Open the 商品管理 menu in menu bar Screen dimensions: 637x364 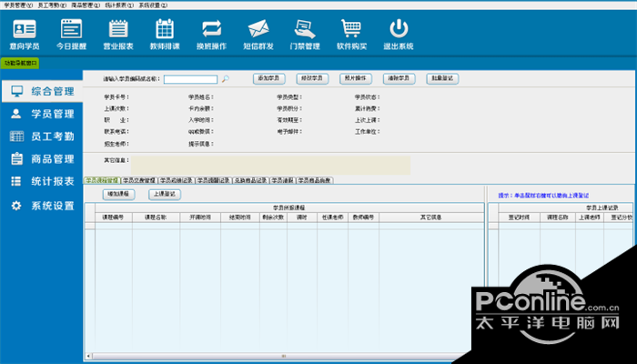tap(86, 5)
